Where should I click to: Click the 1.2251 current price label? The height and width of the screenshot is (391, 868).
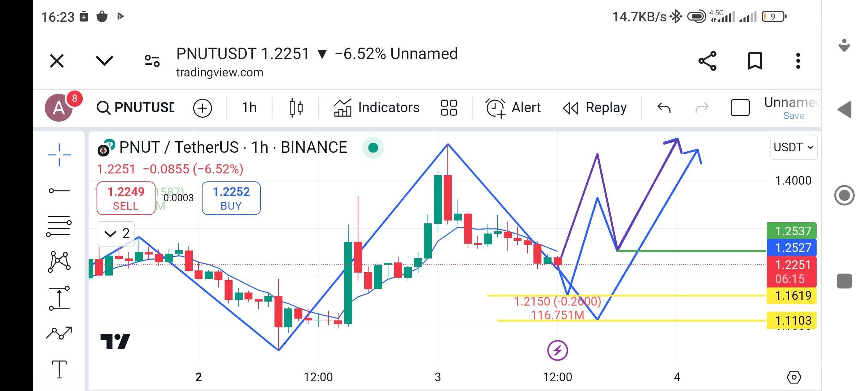[x=791, y=272]
